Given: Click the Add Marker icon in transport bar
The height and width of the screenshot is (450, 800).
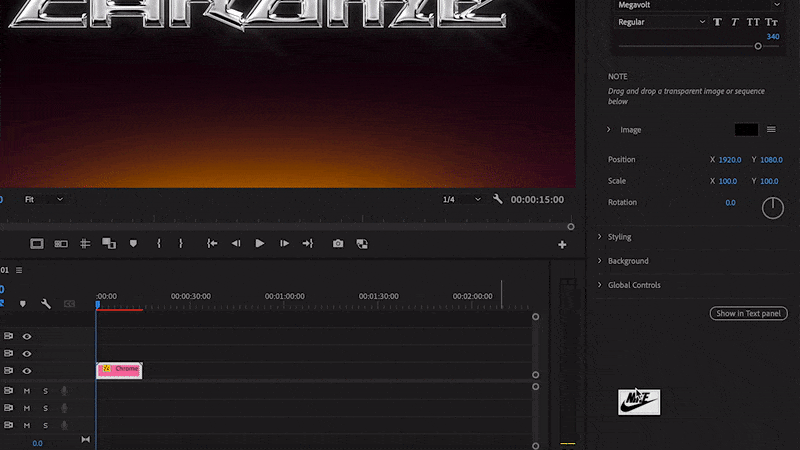Looking at the screenshot, I should (133, 243).
